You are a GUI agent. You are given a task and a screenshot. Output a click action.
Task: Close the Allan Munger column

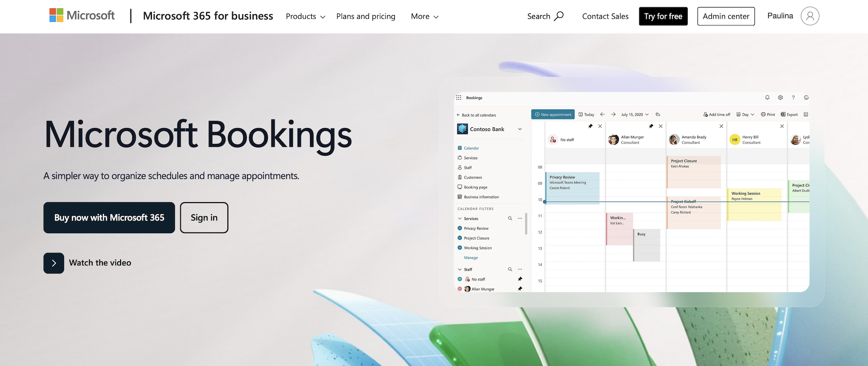(661, 126)
